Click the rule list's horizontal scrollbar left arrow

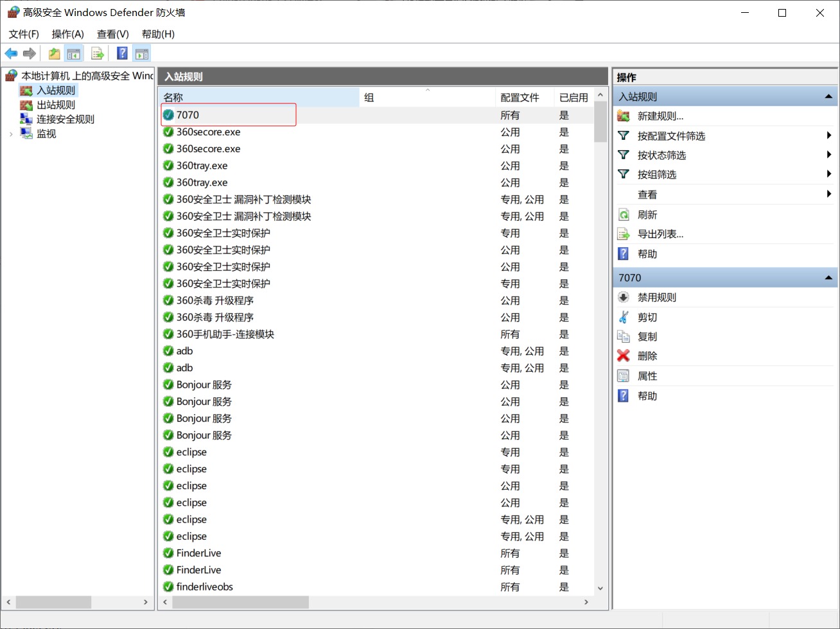pyautogui.click(x=166, y=603)
